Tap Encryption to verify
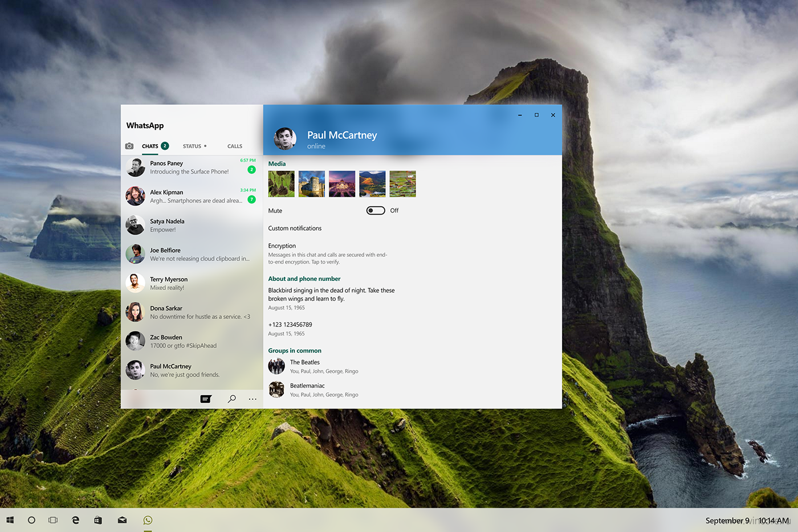The image size is (798, 532). pyautogui.click(x=328, y=254)
